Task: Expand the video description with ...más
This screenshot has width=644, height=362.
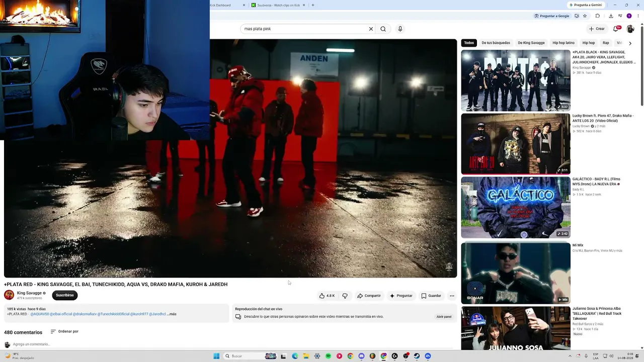Action: pos(172,314)
